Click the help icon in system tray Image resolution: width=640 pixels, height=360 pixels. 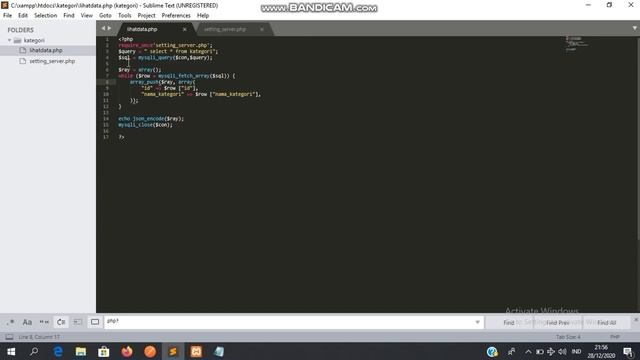point(492,351)
